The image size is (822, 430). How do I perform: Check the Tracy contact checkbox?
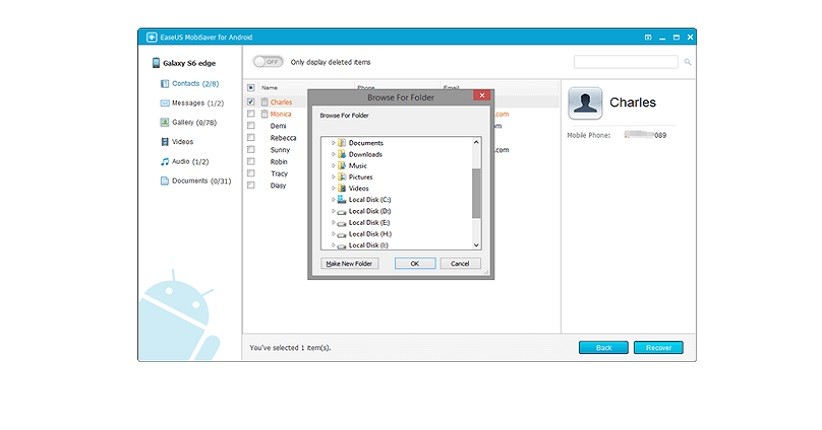click(x=251, y=173)
